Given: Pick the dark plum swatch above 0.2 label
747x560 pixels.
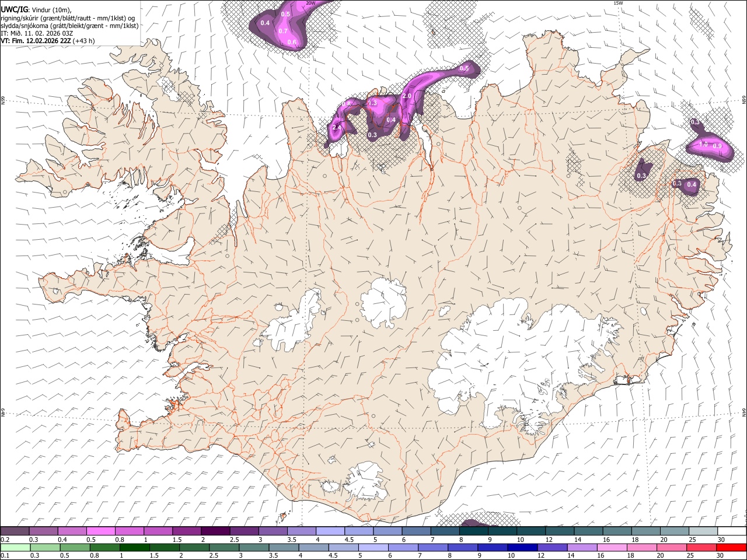Looking at the screenshot, I should pos(15,531).
